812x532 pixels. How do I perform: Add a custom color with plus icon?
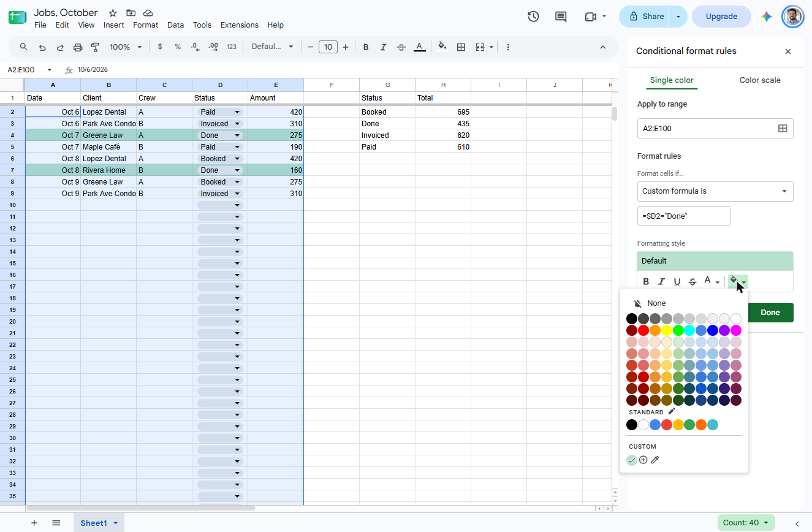tap(643, 460)
